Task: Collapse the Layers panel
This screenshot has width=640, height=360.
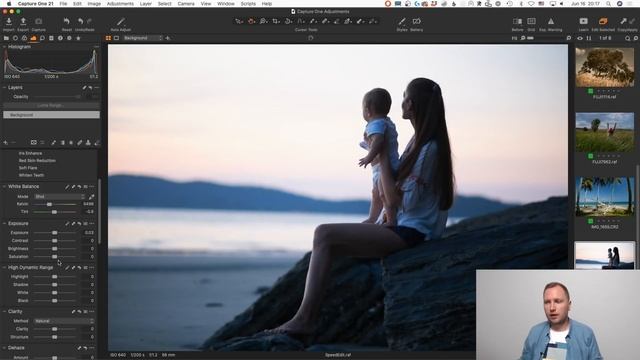Action: pos(4,88)
